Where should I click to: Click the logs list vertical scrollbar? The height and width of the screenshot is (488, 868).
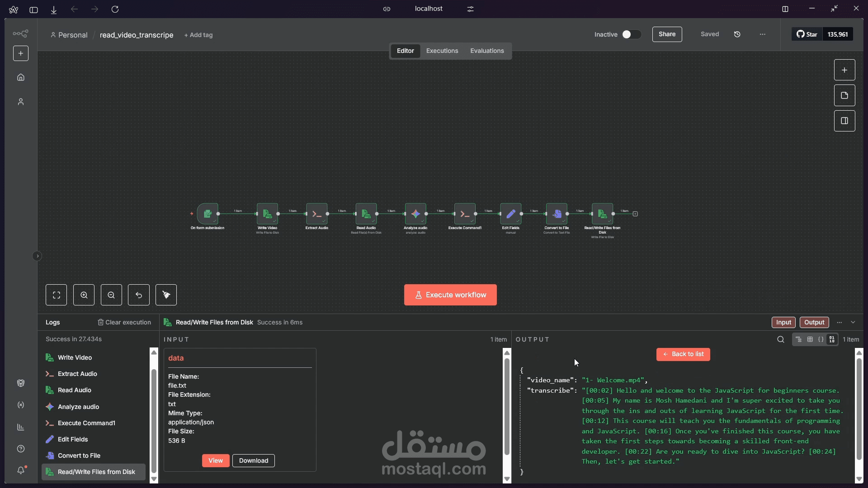[x=154, y=420]
